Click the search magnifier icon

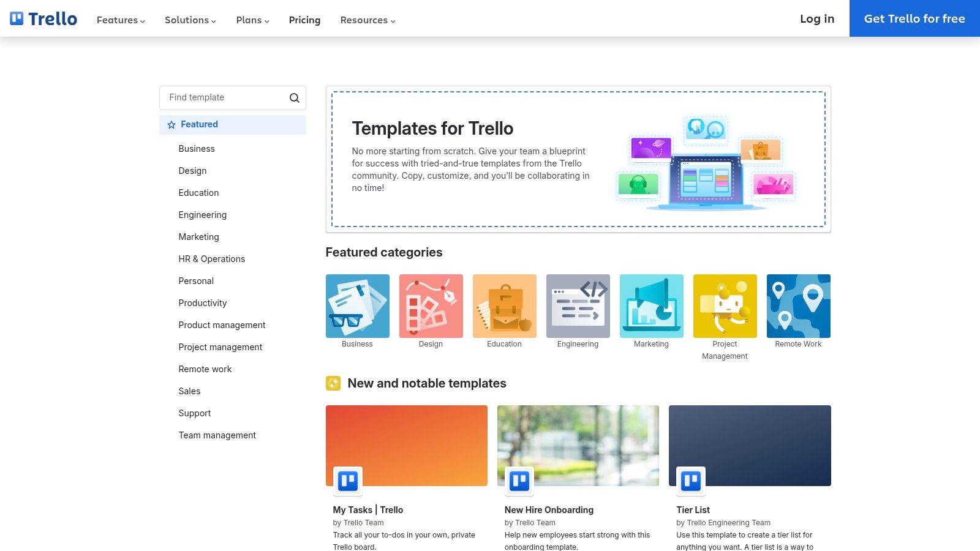294,98
